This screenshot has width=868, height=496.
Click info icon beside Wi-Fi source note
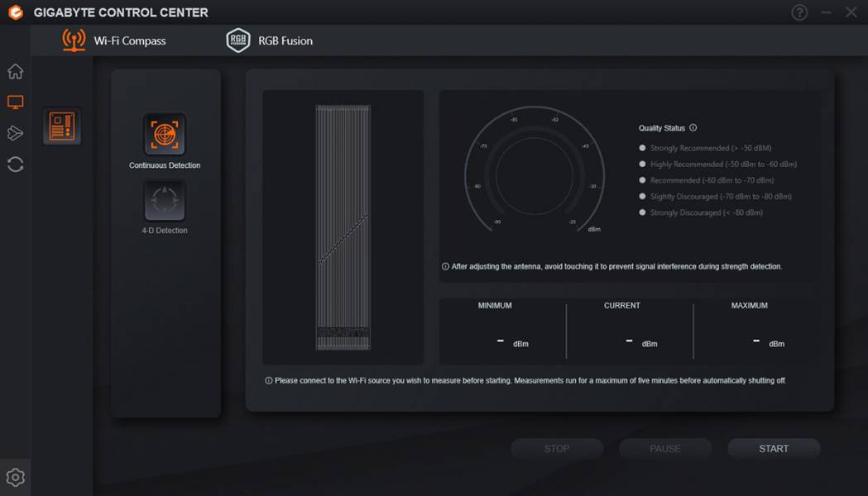[x=268, y=380]
